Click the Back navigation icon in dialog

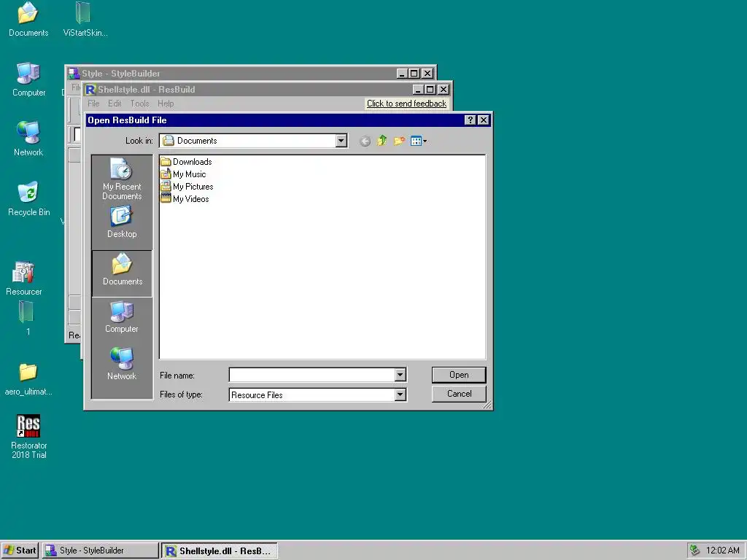pyautogui.click(x=365, y=141)
